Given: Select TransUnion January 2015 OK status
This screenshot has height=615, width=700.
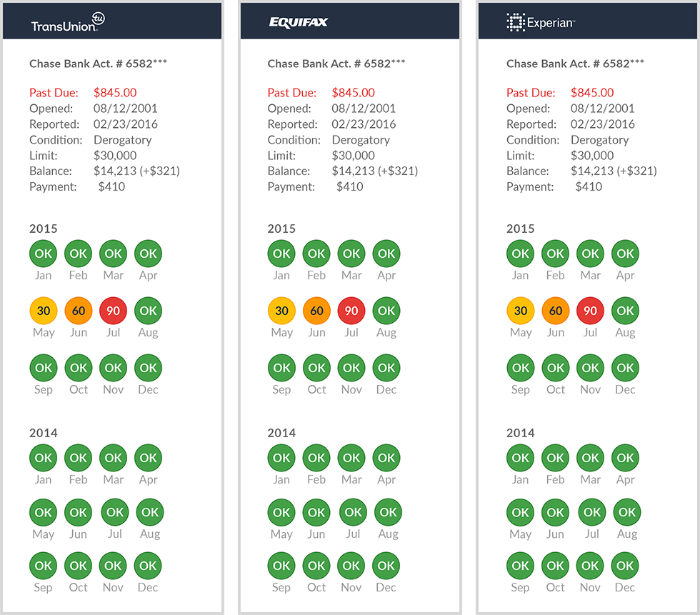Looking at the screenshot, I should pos(44,254).
